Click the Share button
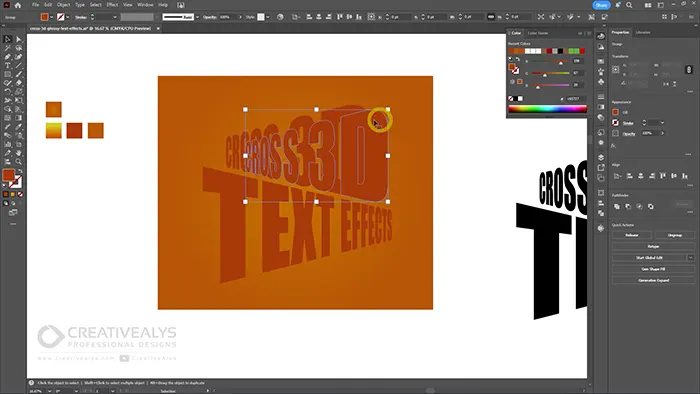700x394 pixels. (601, 5)
